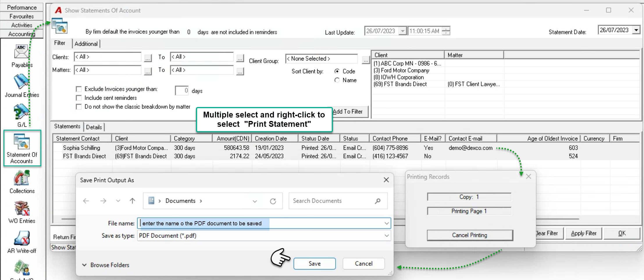Go up one folder in save dialog
Image resolution: width=644 pixels, height=280 pixels.
[x=132, y=201]
